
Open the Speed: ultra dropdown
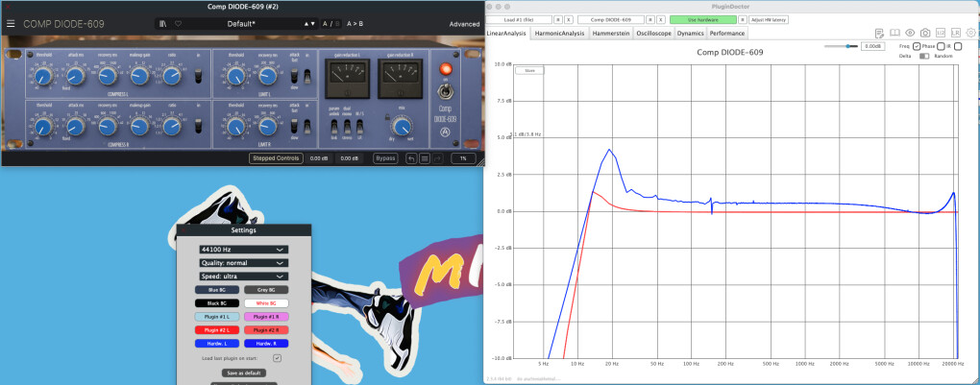click(x=244, y=277)
